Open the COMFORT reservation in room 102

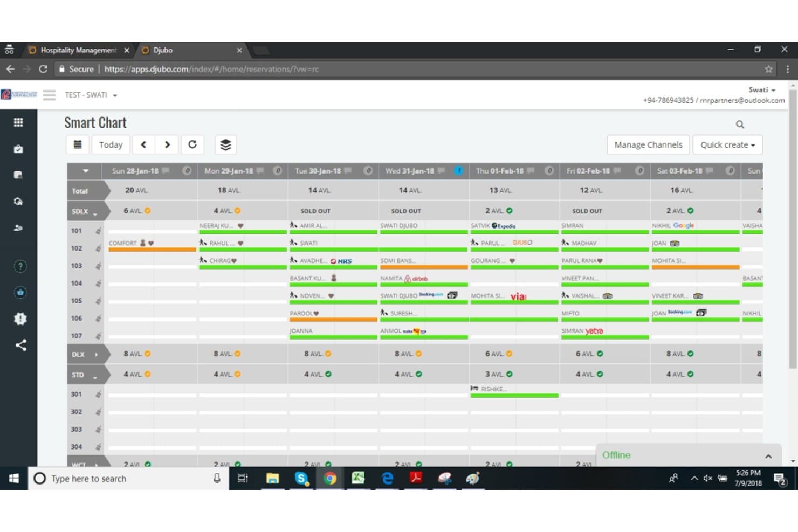point(152,245)
